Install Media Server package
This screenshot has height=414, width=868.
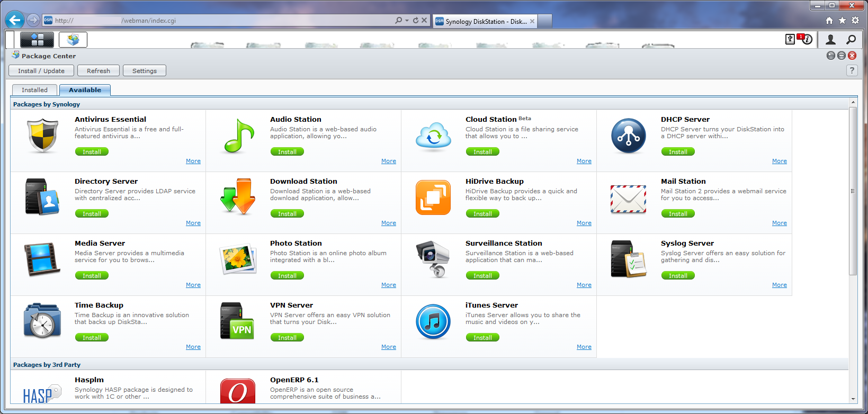92,276
